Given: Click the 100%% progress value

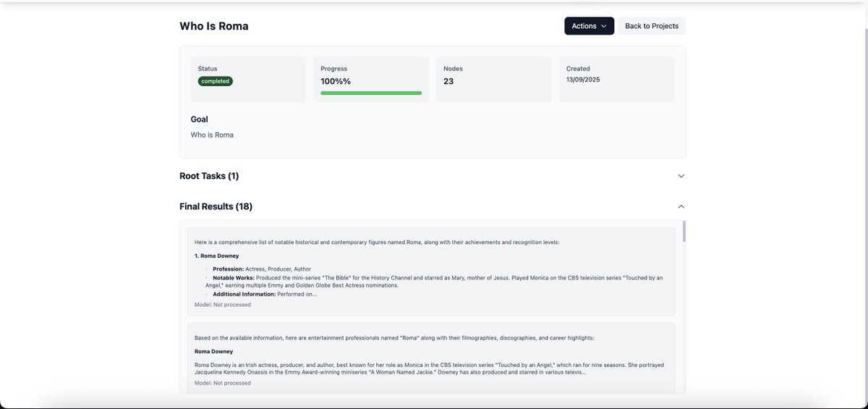Looking at the screenshot, I should (336, 81).
